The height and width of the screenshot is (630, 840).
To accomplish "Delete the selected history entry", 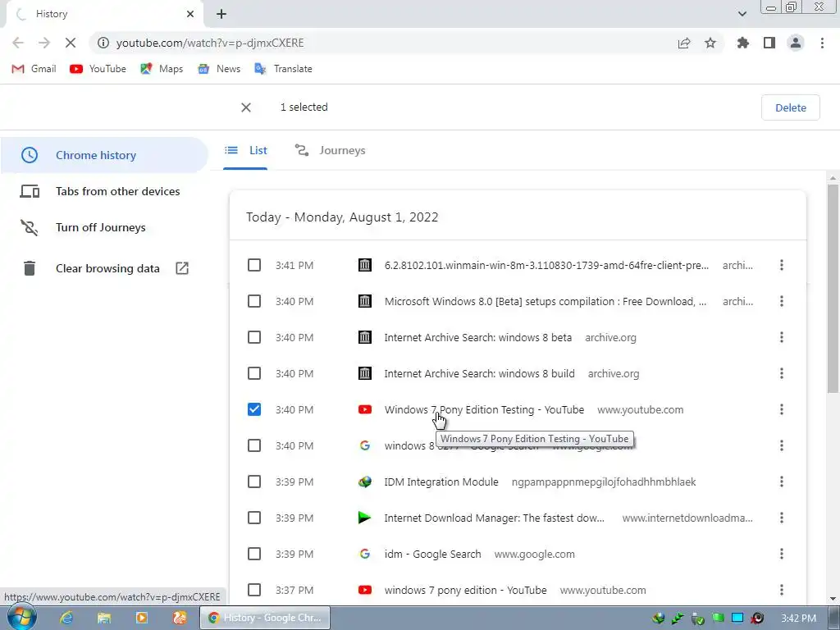I will click(790, 107).
